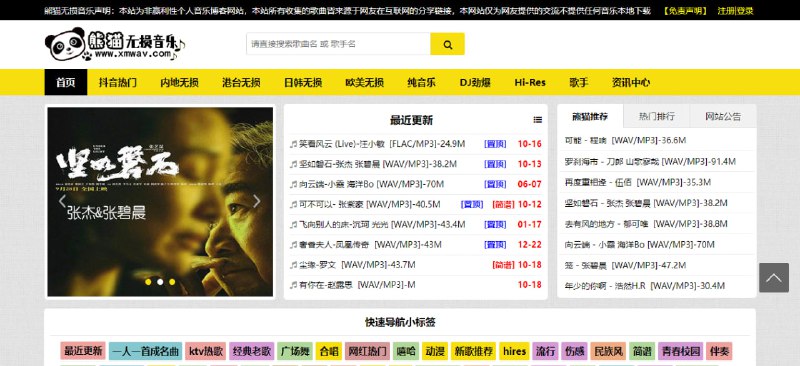Open the 纯音乐 navigation item
This screenshot has height=366, width=800.
pos(421,82)
